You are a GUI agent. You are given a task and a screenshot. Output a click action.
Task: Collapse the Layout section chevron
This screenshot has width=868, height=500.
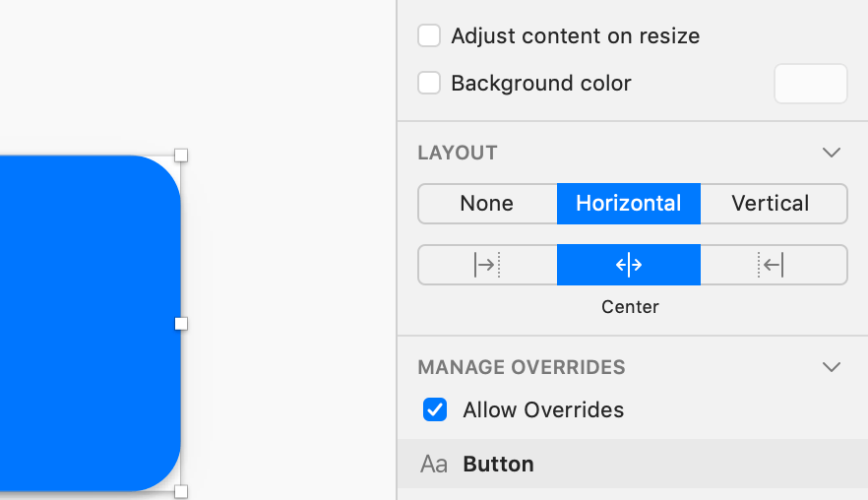[832, 153]
